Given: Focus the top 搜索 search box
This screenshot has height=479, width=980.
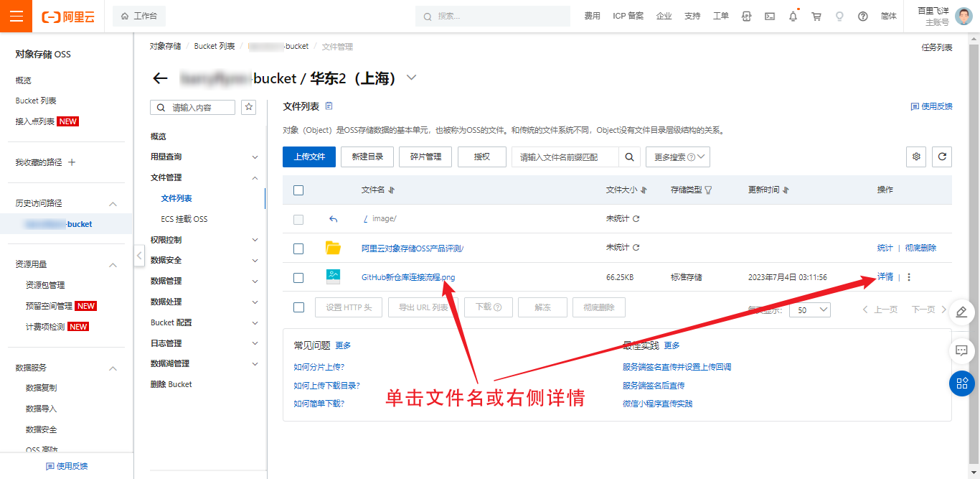Looking at the screenshot, I should click(494, 16).
